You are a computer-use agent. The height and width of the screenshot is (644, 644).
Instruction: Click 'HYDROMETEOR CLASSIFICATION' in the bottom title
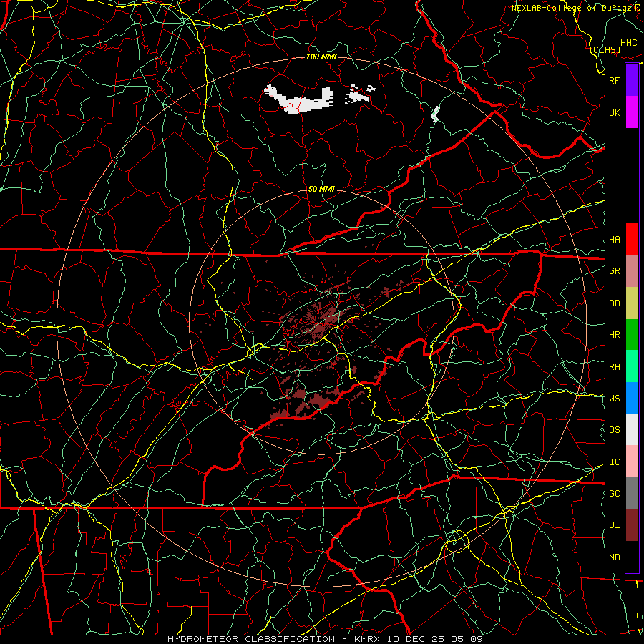(251, 639)
